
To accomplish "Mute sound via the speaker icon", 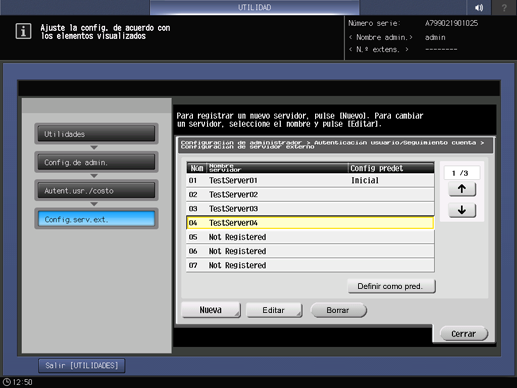I will tap(479, 7).
